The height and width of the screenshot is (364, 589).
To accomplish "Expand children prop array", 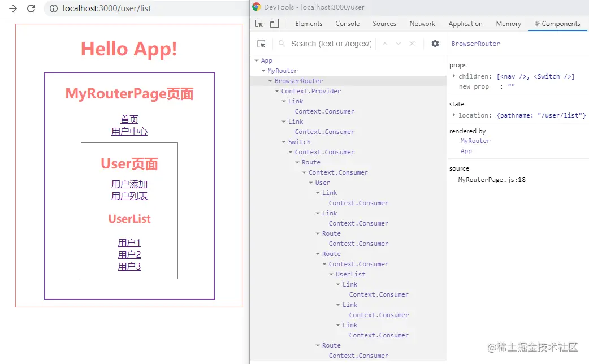I will [454, 76].
